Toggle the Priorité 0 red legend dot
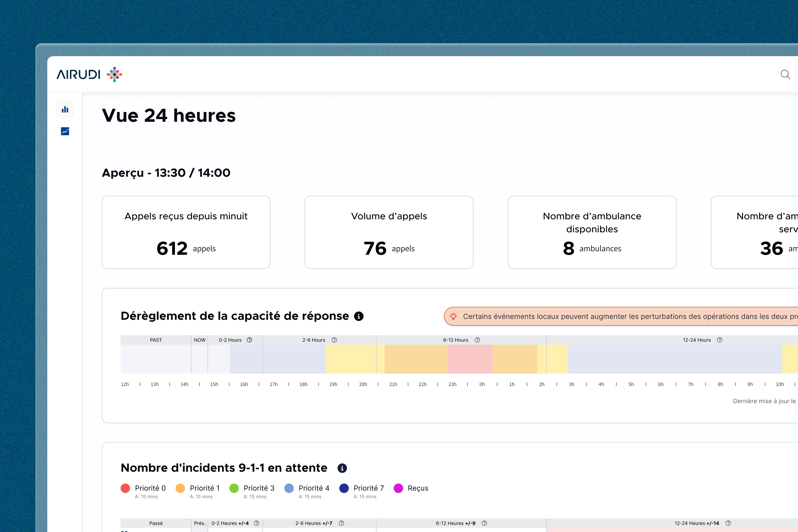This screenshot has height=532, width=798. pyautogui.click(x=126, y=488)
